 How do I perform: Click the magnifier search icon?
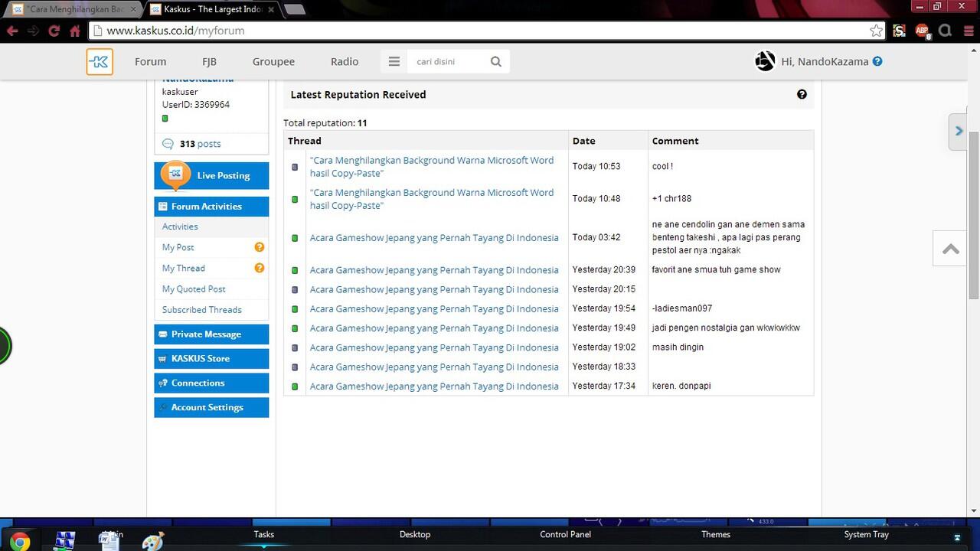coord(496,61)
